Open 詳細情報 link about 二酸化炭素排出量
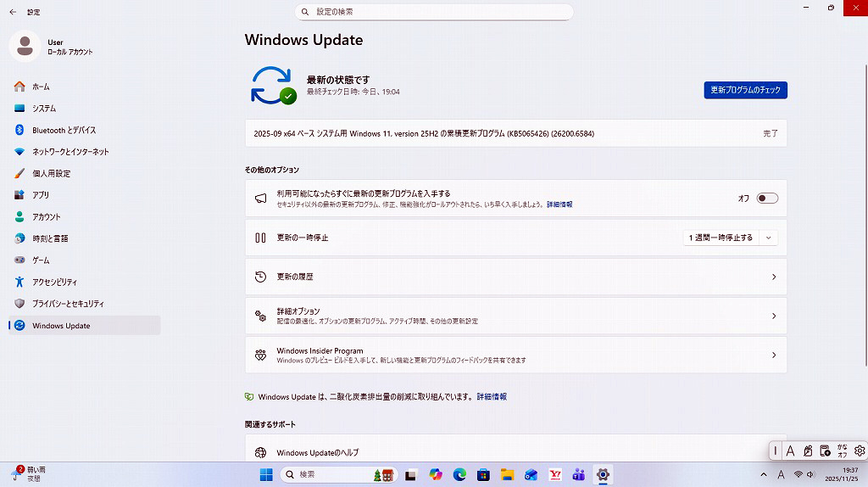Viewport: 868px width, 487px height. point(492,397)
